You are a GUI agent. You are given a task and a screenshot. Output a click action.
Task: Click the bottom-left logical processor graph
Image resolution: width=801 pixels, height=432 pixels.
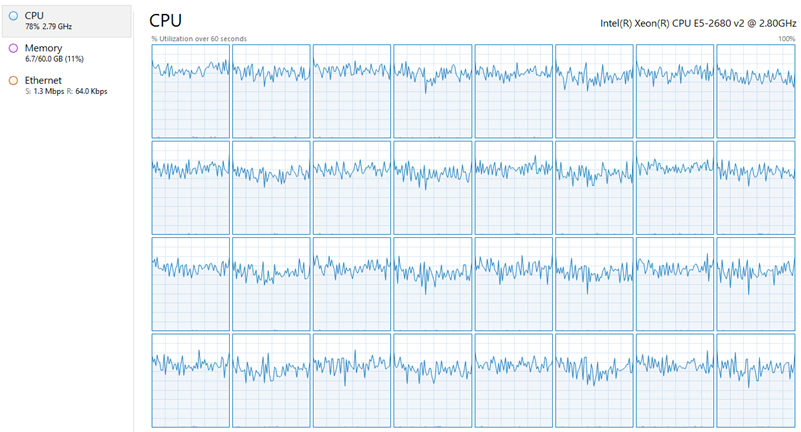coord(190,380)
